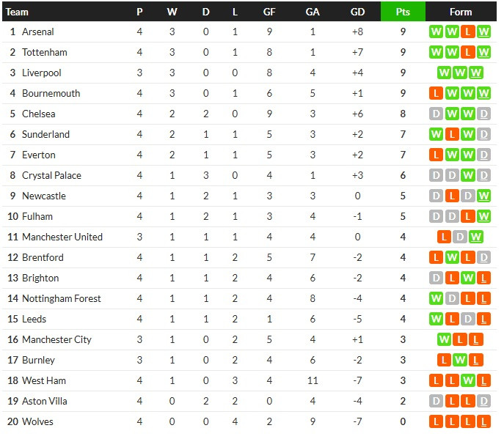This screenshot has height=439, width=504.
Task: Click Crystal Palace's green W form badge
Action: point(467,176)
